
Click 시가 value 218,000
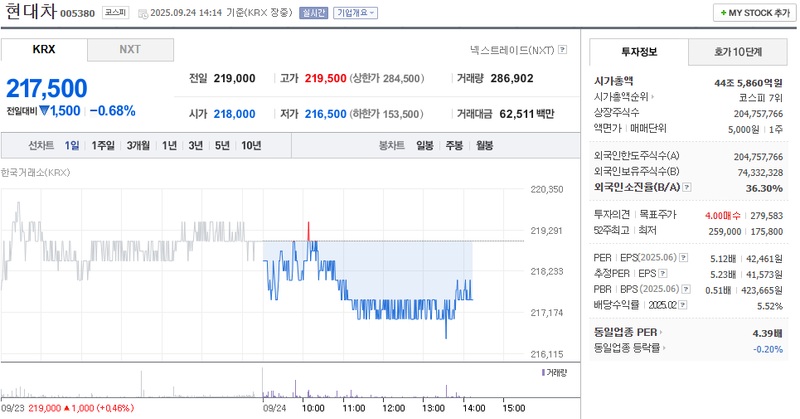click(x=235, y=114)
